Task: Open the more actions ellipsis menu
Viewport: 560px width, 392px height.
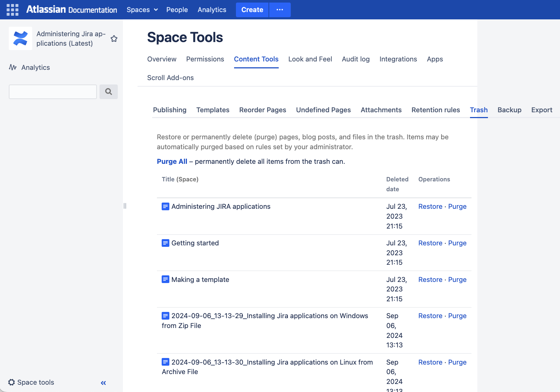Action: tap(280, 10)
